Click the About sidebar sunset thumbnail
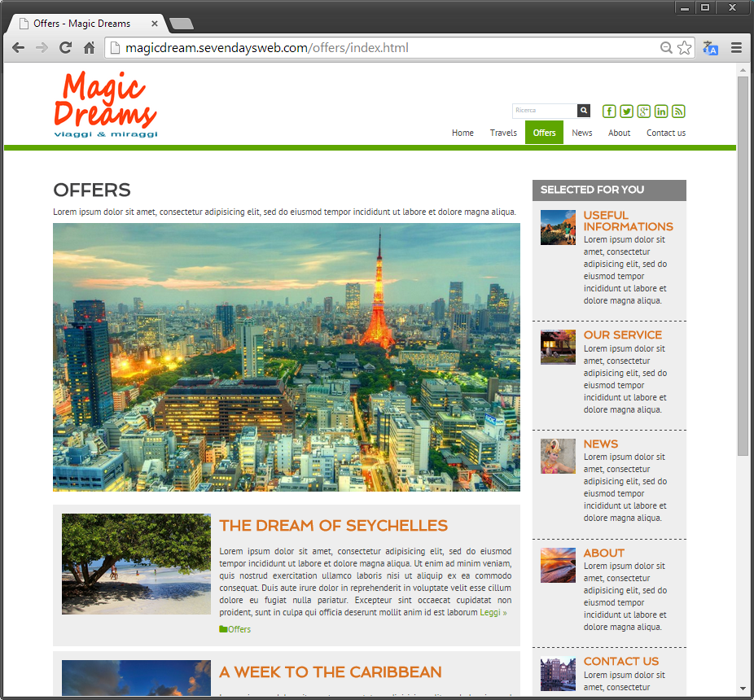The width and height of the screenshot is (754, 700). [558, 566]
